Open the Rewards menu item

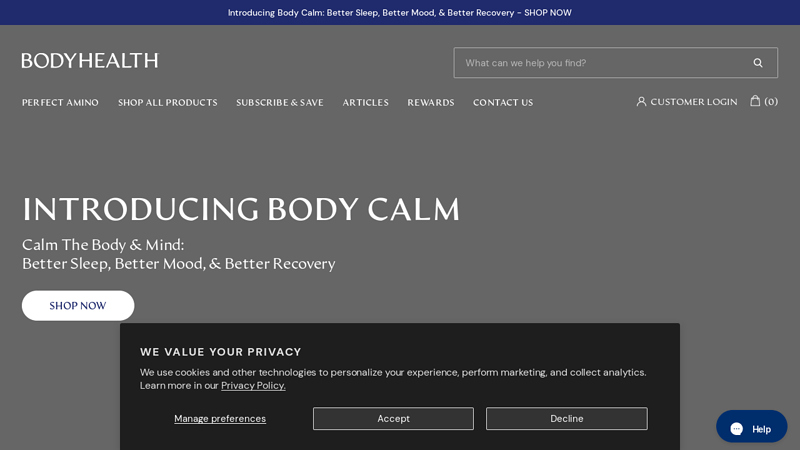pyautogui.click(x=431, y=103)
